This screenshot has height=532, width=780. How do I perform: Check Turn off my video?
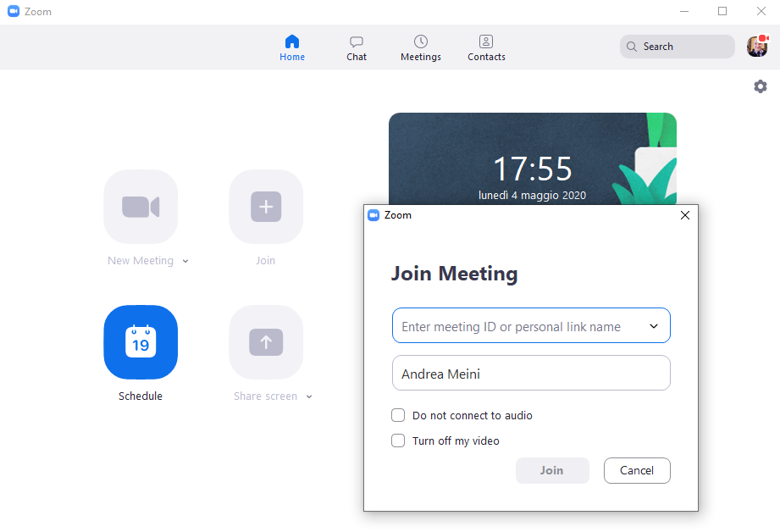tap(398, 441)
